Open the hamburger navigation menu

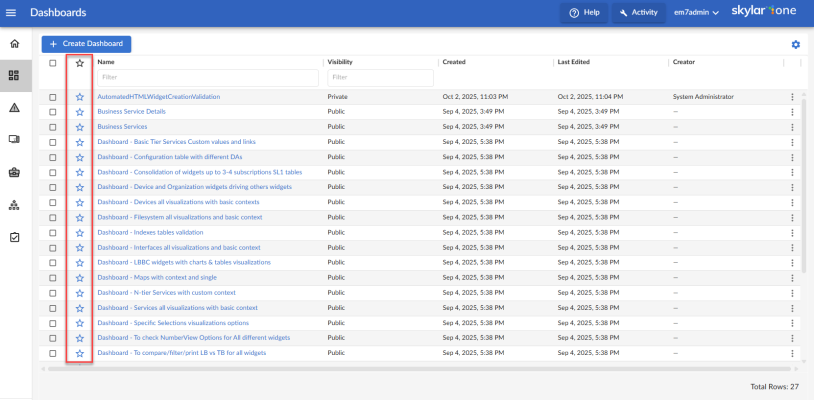pos(11,12)
